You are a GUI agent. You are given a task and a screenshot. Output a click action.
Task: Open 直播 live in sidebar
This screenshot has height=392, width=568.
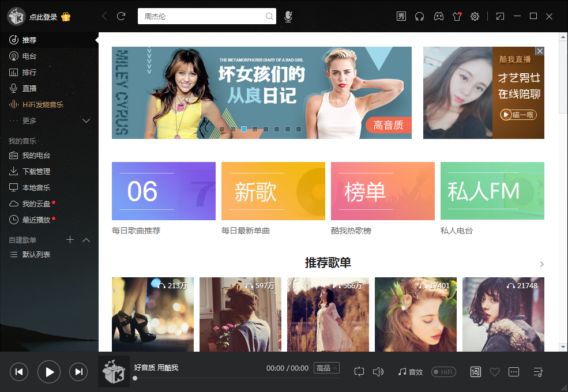point(49,88)
